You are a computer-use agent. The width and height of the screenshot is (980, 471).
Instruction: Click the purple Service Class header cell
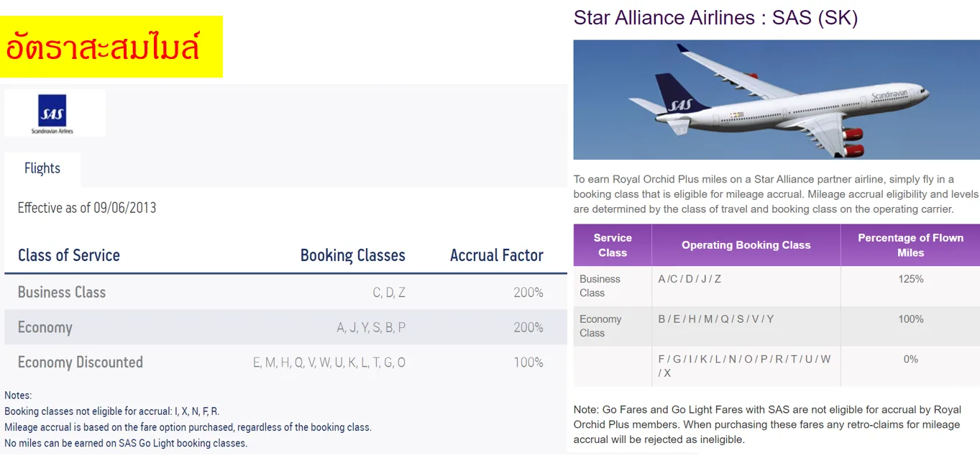[613, 245]
